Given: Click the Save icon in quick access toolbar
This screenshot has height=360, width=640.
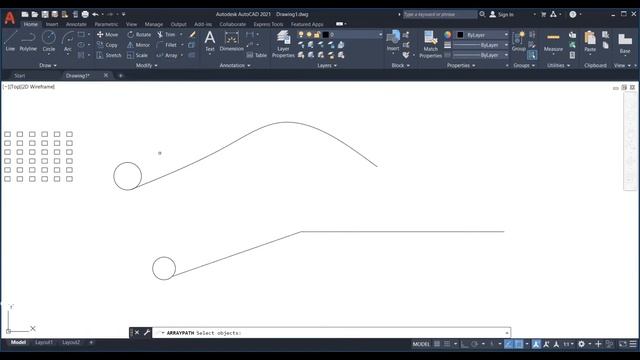Looking at the screenshot, I should click(x=45, y=14).
